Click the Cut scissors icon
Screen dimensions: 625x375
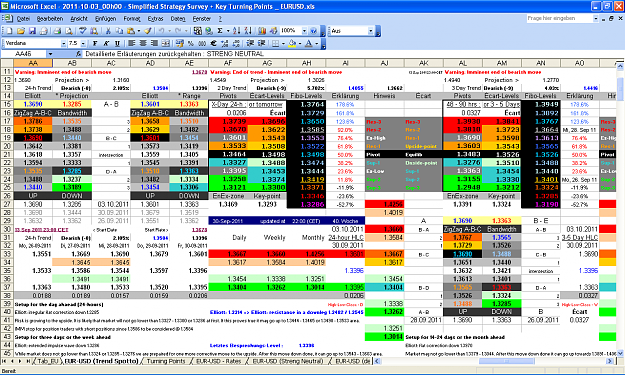click(108, 31)
